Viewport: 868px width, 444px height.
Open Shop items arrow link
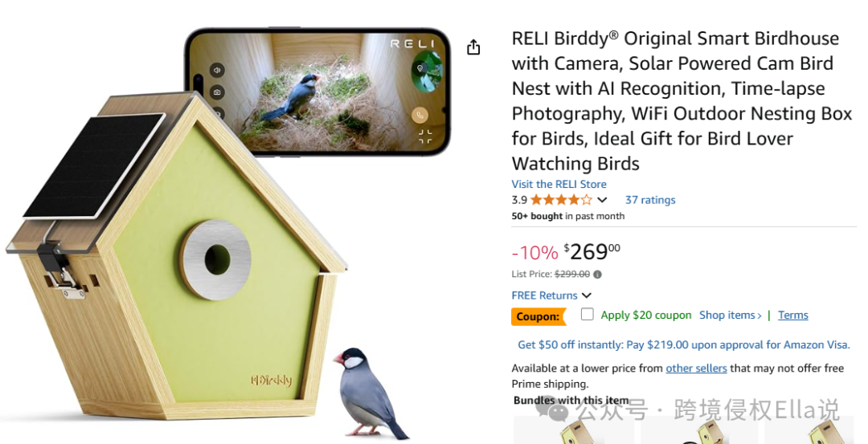click(730, 316)
